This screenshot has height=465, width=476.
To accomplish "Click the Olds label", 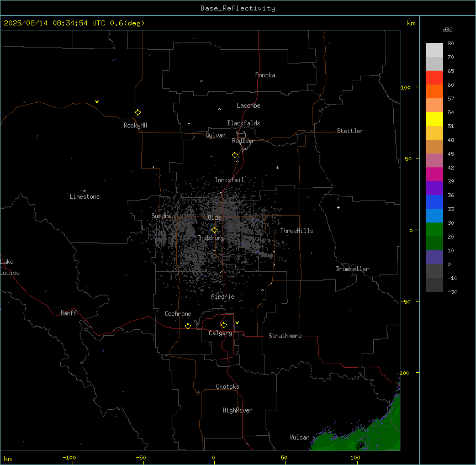I will 214,218.
